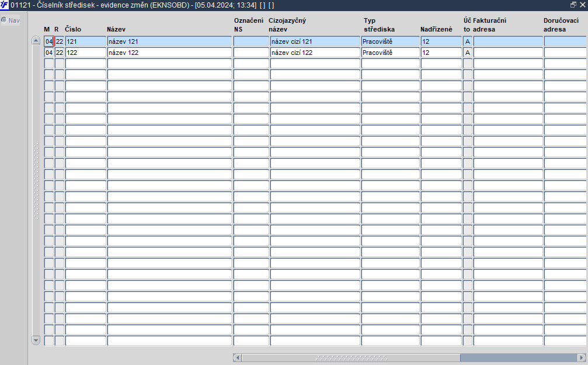The image size is (588, 365).
Task: Click the horizontal scrollbar right arrow
Action: pos(582,357)
